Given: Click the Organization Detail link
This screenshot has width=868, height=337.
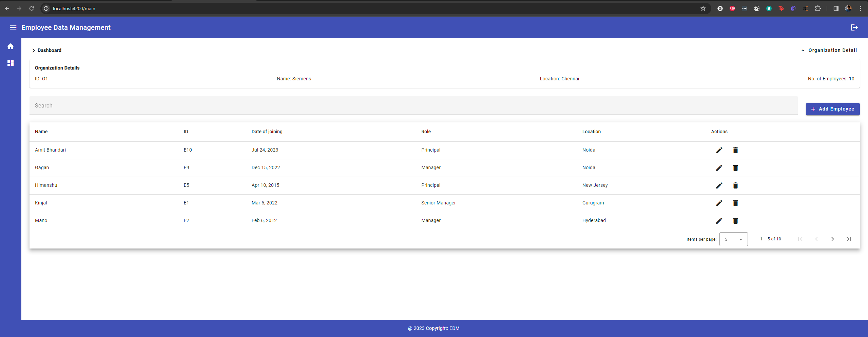Looking at the screenshot, I should click(x=832, y=50).
